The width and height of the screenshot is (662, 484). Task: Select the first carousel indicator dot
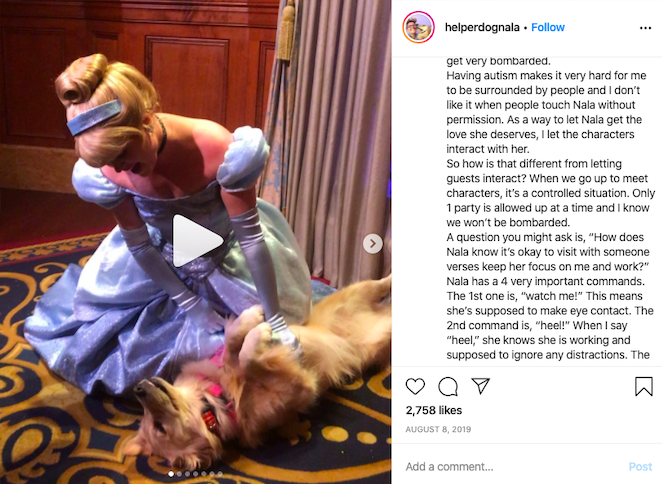171,474
